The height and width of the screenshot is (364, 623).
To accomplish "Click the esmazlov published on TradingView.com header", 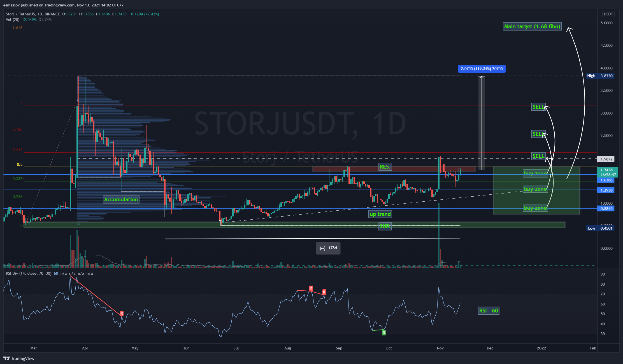I will coord(63,5).
